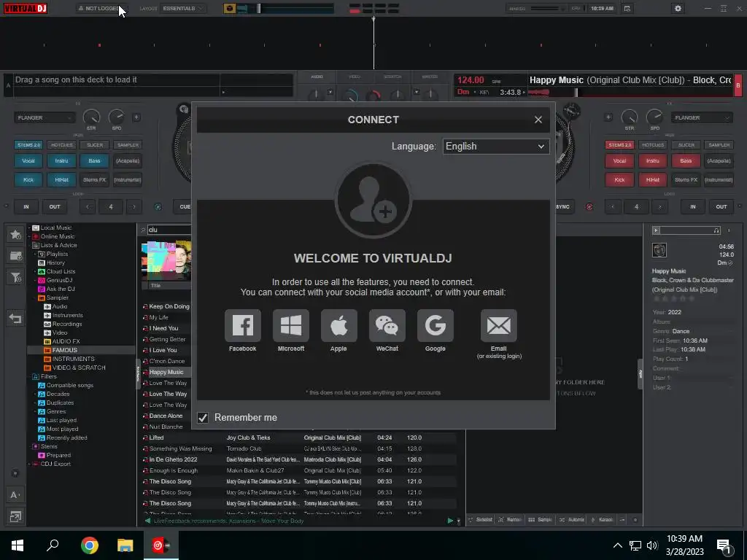Open the taskbar notification center icon

point(724,546)
